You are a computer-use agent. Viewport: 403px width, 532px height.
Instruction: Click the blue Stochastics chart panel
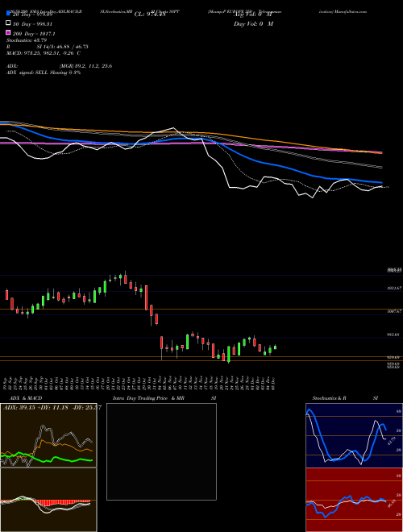pos(354,435)
